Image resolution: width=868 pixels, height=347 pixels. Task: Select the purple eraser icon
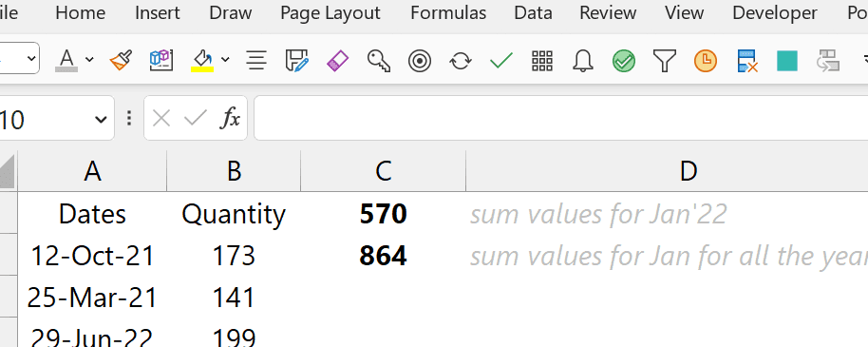click(338, 60)
